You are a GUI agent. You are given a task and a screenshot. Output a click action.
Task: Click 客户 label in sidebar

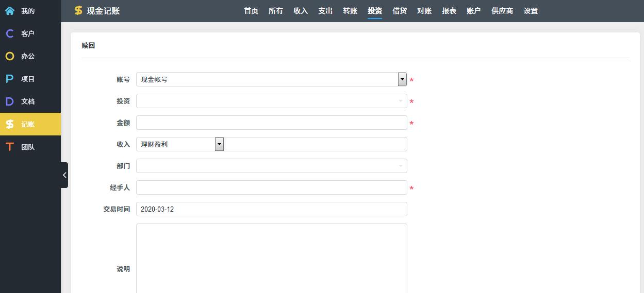(x=28, y=33)
